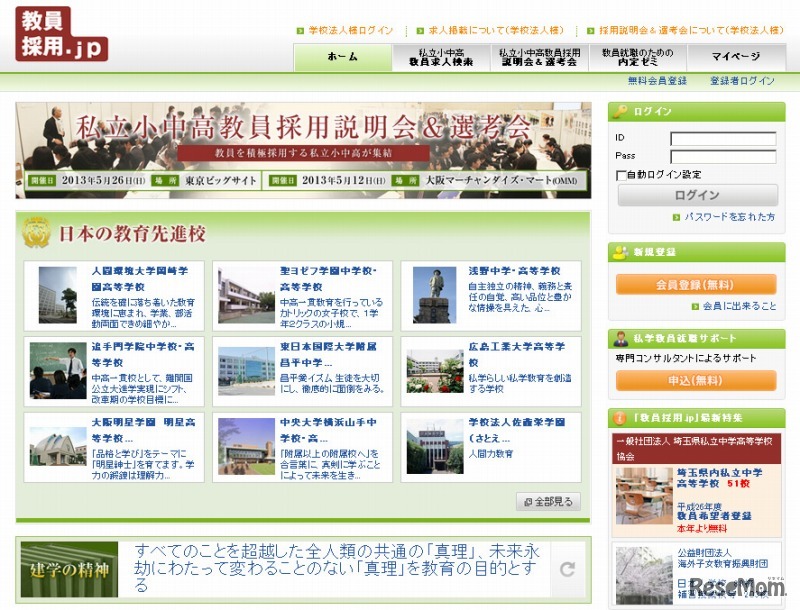Click the 浅野中学 statue thumbnail
The image size is (800, 610).
[435, 295]
